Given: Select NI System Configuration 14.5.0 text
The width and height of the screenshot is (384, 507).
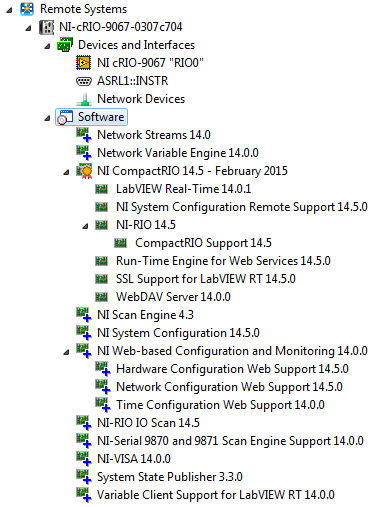Looking at the screenshot, I should click(178, 333).
